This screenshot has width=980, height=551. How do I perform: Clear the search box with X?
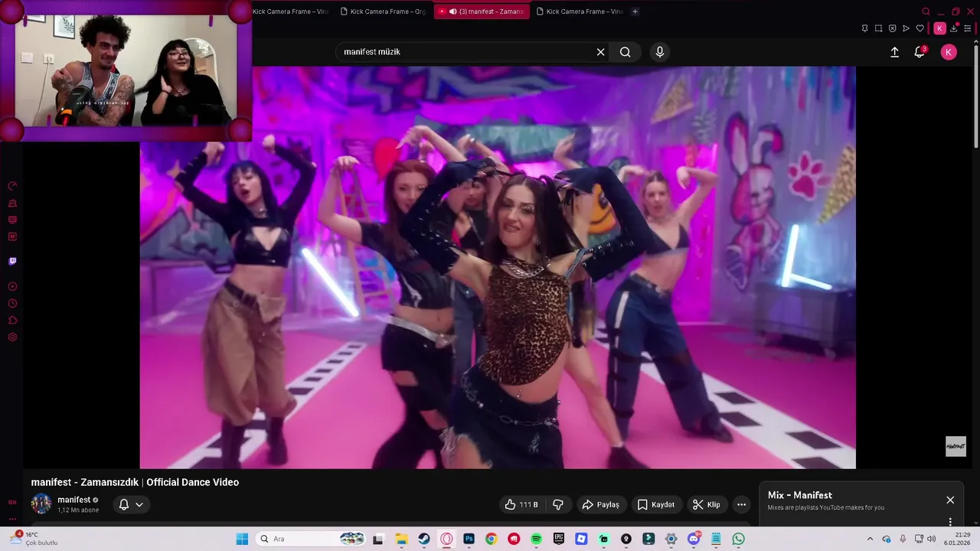coord(601,52)
